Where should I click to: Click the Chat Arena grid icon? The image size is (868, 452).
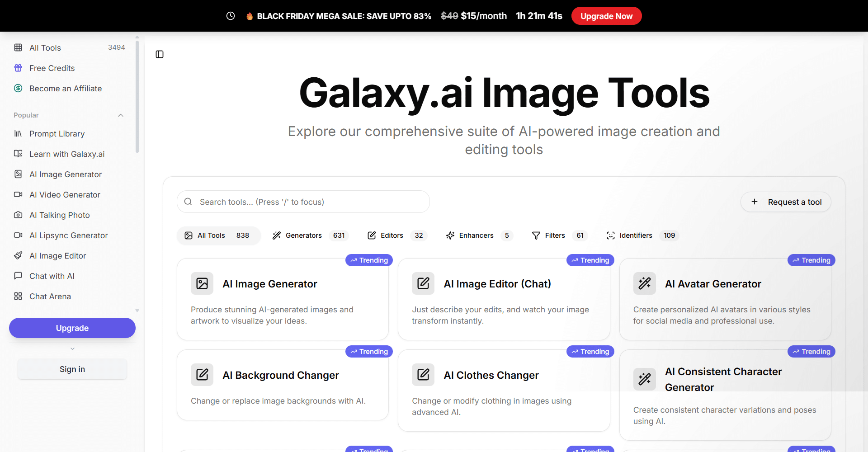[18, 296]
